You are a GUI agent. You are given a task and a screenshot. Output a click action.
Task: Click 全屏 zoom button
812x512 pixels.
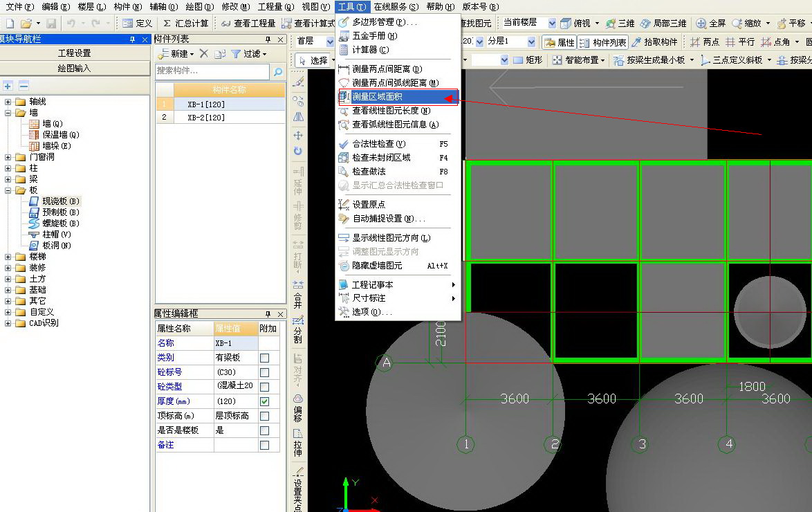click(x=710, y=24)
